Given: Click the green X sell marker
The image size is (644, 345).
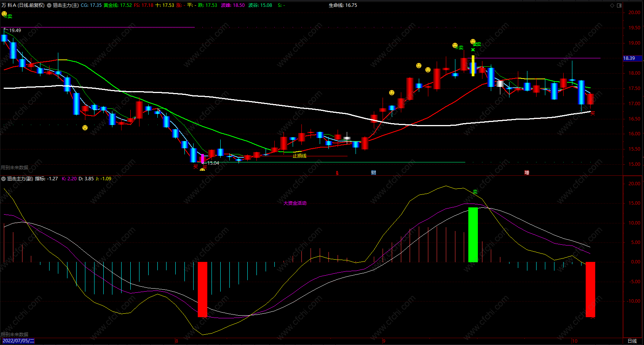Looking at the screenshot, I should point(473,50).
